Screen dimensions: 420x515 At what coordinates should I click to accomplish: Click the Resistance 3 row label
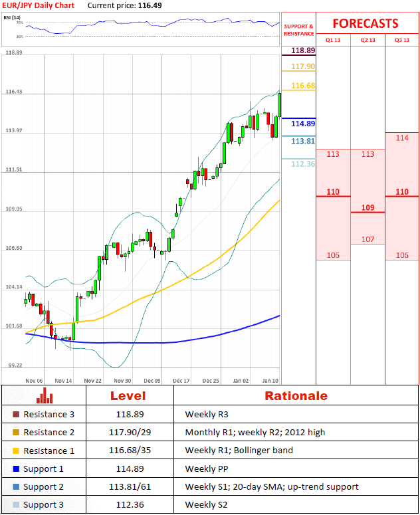[x=49, y=414]
